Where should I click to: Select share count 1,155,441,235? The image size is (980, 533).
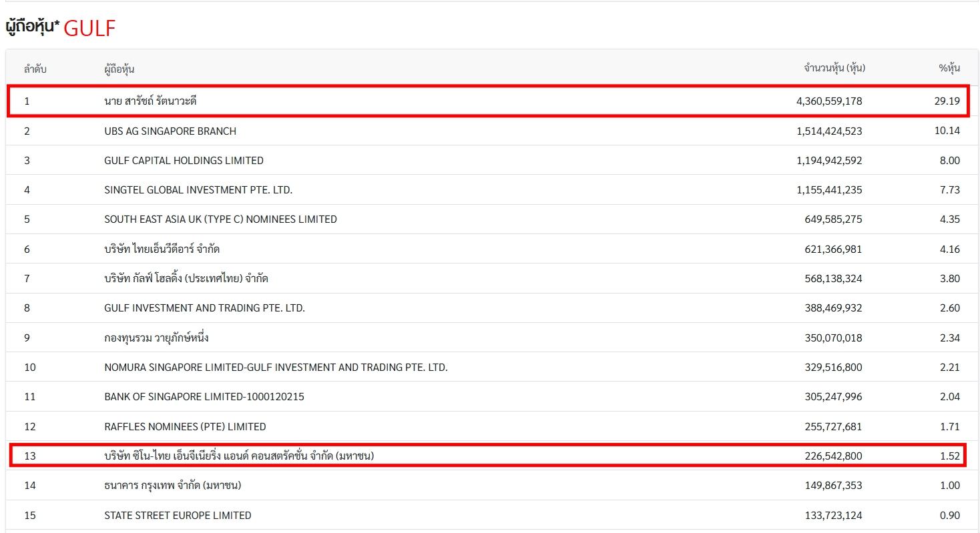829,190
